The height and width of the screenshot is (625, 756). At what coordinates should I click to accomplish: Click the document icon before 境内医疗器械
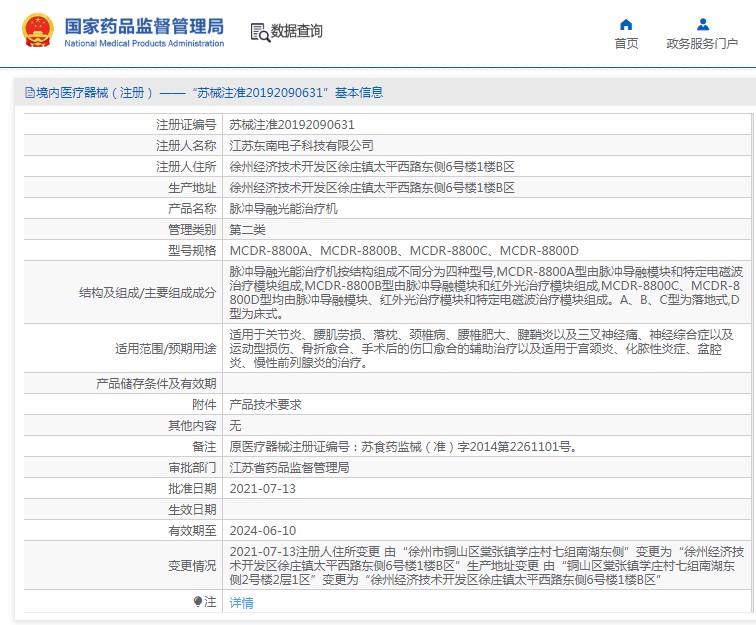(29, 93)
